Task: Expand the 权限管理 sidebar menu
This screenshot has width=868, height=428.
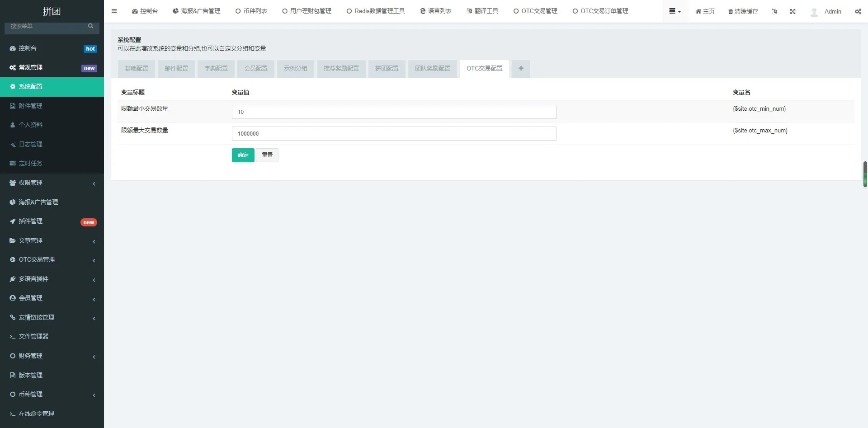Action: point(52,183)
